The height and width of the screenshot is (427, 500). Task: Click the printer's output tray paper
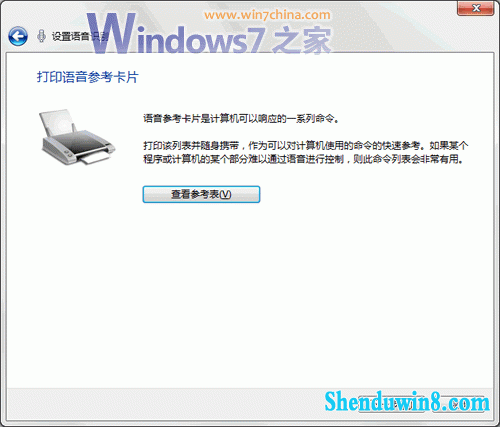pos(96,157)
